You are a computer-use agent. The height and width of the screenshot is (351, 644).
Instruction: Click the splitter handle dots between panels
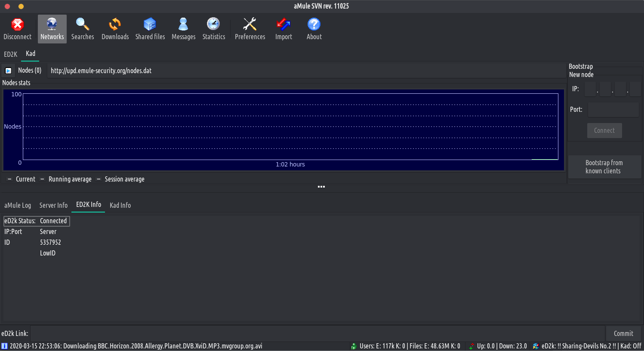[321, 187]
